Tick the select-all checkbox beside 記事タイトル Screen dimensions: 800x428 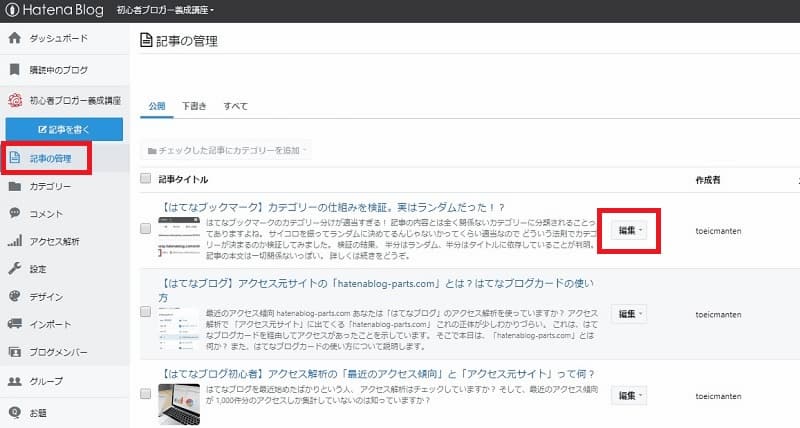pos(145,179)
